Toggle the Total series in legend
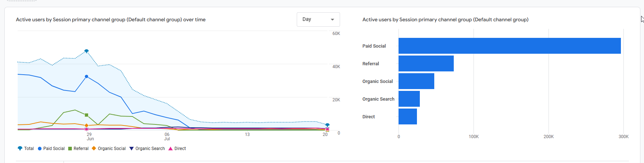The image size is (644, 163). coord(26,149)
